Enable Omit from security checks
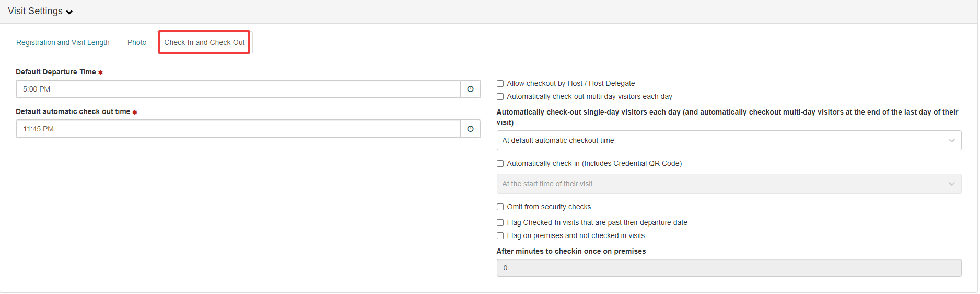The width and height of the screenshot is (980, 294). 500,207
